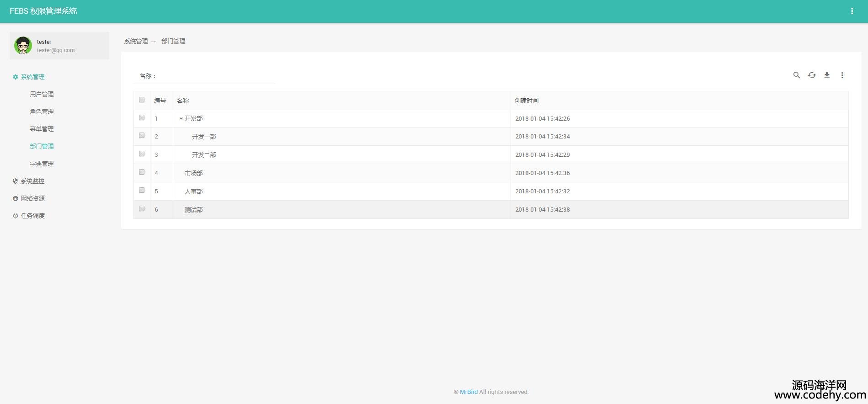Expand the 网络资源 sidebar menu
Screen dimensions: 868x404
pos(32,198)
